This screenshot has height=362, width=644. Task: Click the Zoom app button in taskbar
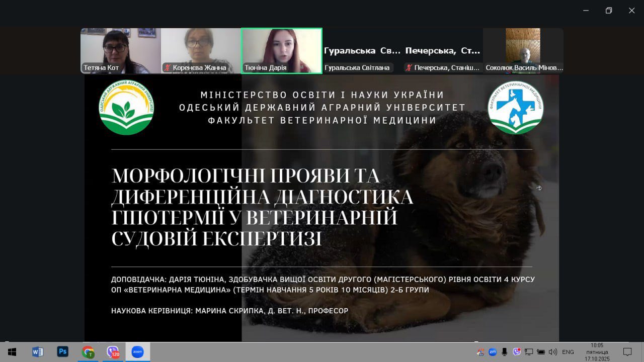tap(137, 352)
